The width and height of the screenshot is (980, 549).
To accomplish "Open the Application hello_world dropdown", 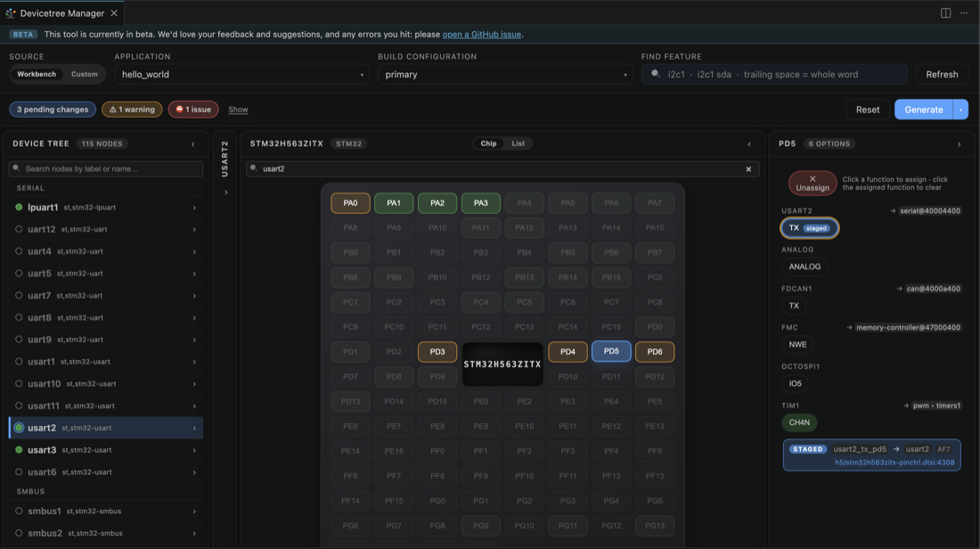I will tap(241, 74).
